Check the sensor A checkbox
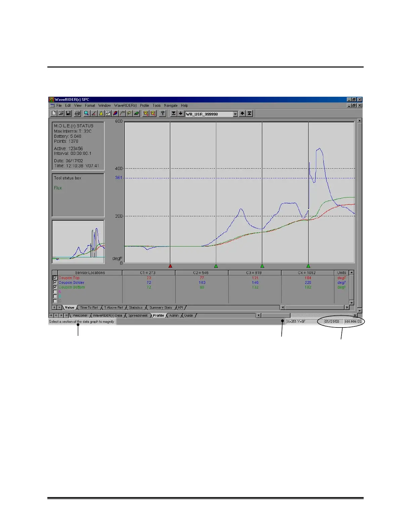411x532 pixels. click(x=55, y=292)
